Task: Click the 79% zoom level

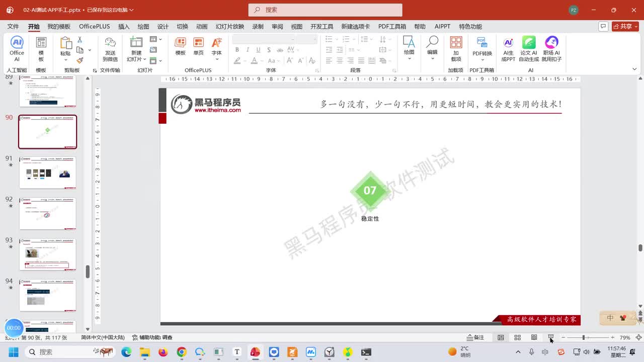Action: (625, 337)
